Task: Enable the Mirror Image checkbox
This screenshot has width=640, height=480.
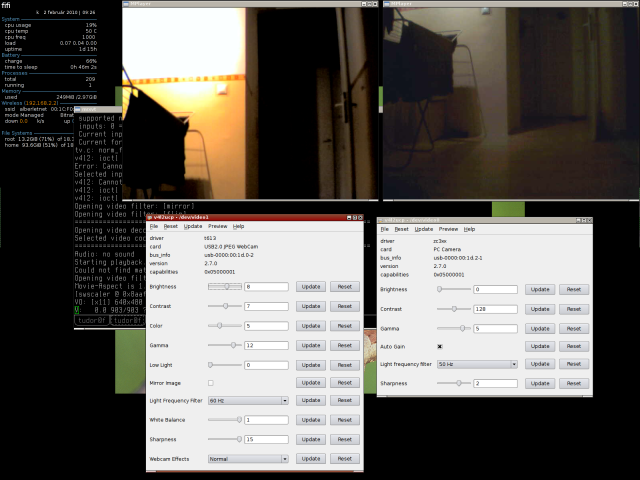Action: click(x=210, y=383)
